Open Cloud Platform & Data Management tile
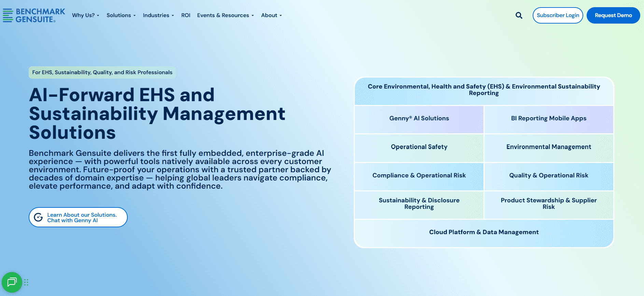This screenshot has width=644, height=296. [x=484, y=233]
